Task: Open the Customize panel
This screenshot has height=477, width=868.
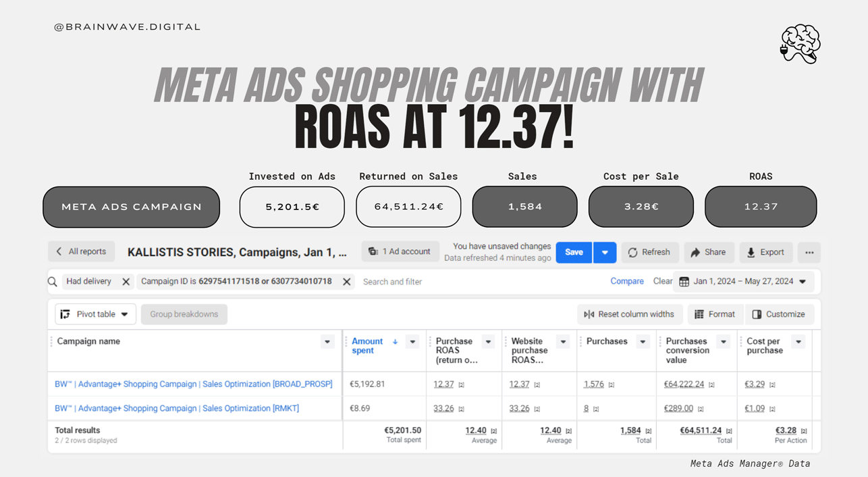Action: pos(778,314)
